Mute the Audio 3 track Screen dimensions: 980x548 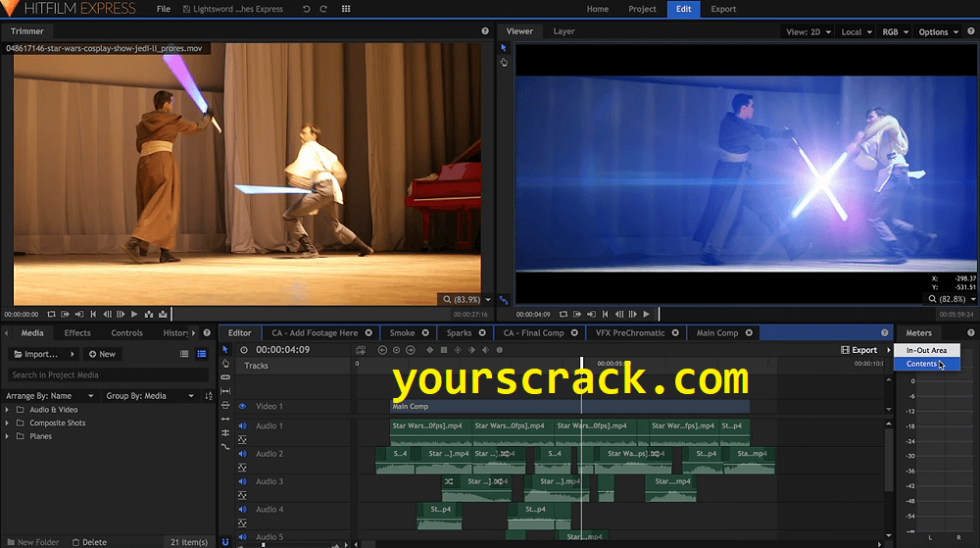(242, 481)
